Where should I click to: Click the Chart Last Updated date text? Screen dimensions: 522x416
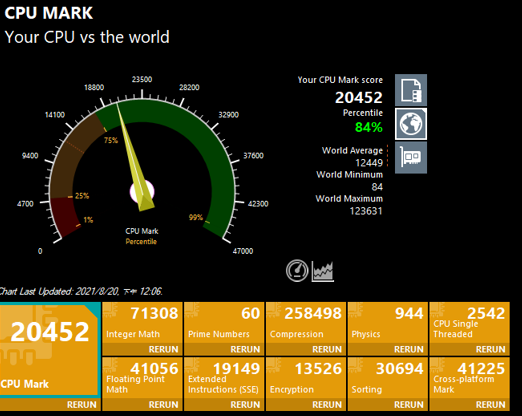click(81, 292)
